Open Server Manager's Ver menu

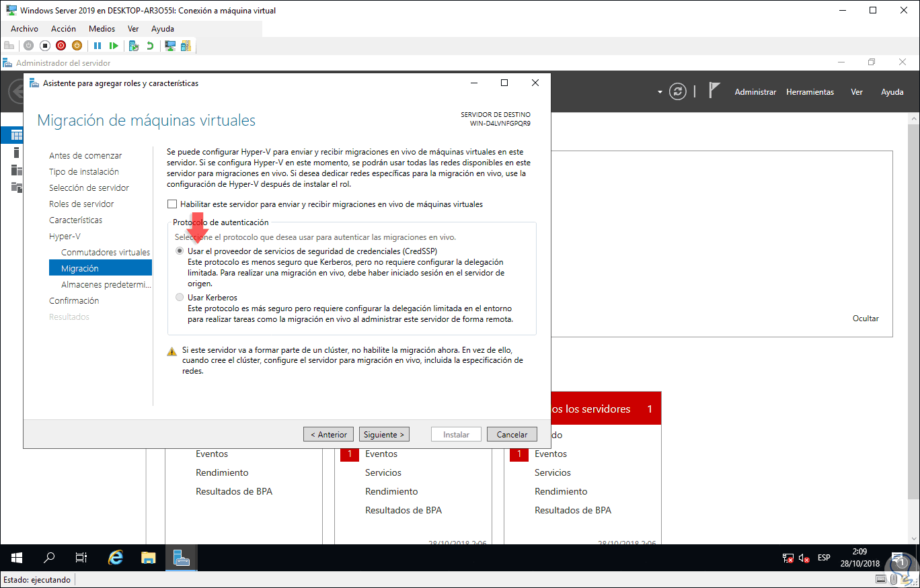pos(857,92)
